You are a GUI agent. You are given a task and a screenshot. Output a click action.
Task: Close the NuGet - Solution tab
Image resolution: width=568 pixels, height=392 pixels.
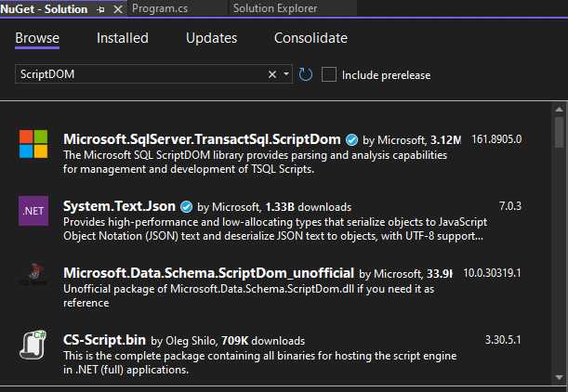click(x=118, y=9)
